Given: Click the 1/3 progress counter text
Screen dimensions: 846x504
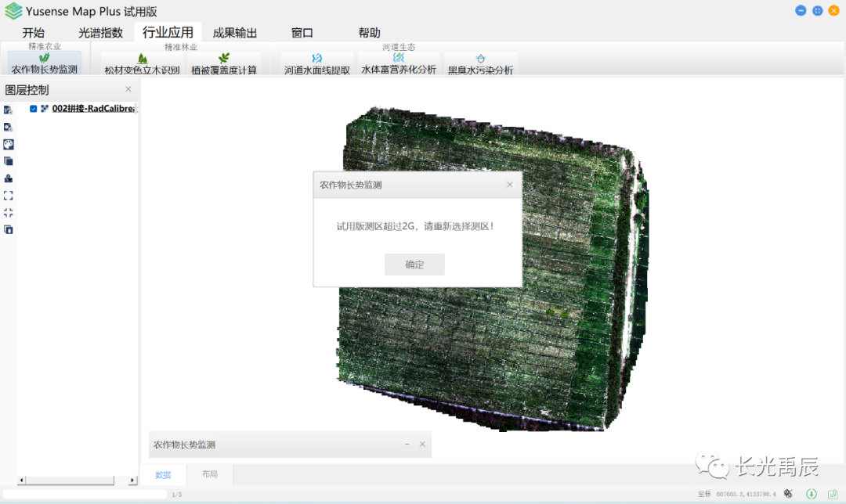Looking at the screenshot, I should coord(176,495).
